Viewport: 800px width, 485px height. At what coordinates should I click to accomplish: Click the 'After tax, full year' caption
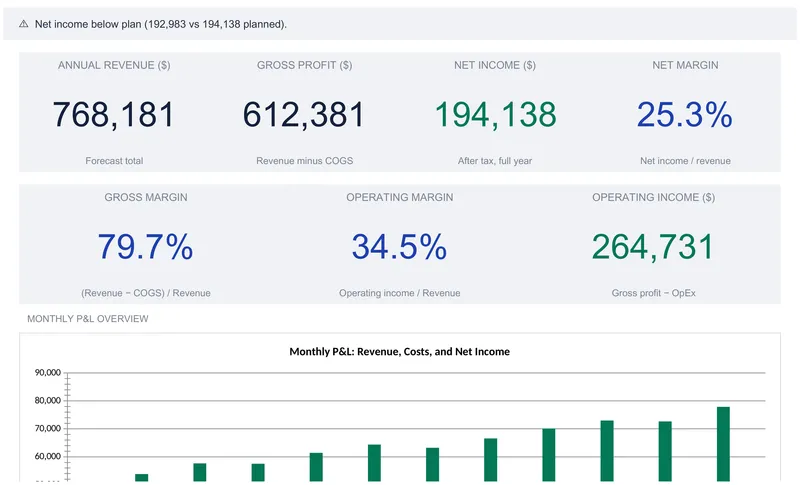pos(495,161)
